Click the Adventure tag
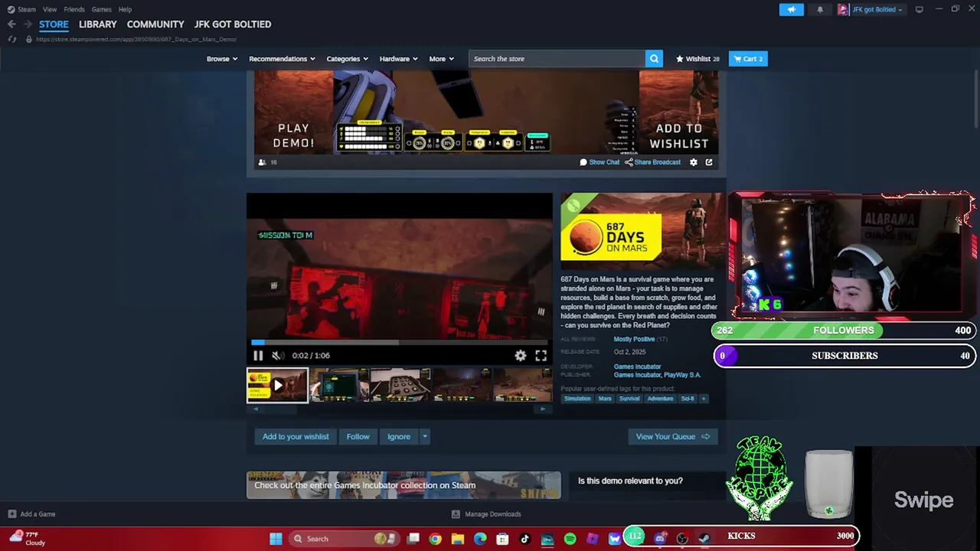980x551 pixels. point(660,399)
